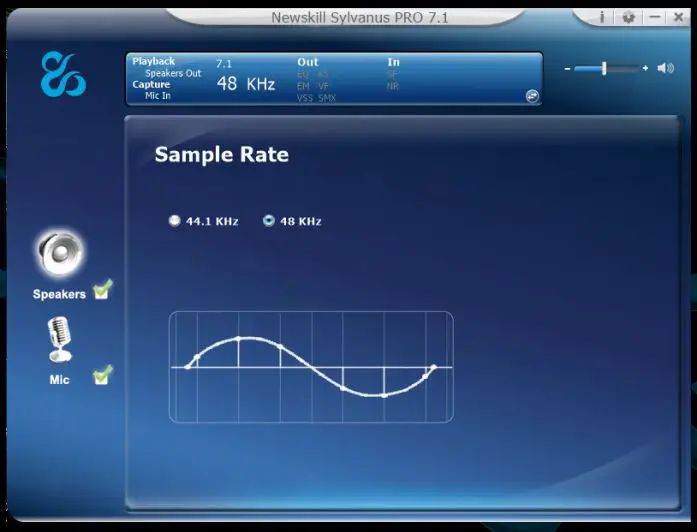This screenshot has width=697, height=532.
Task: Click the Out column header
Action: click(308, 62)
